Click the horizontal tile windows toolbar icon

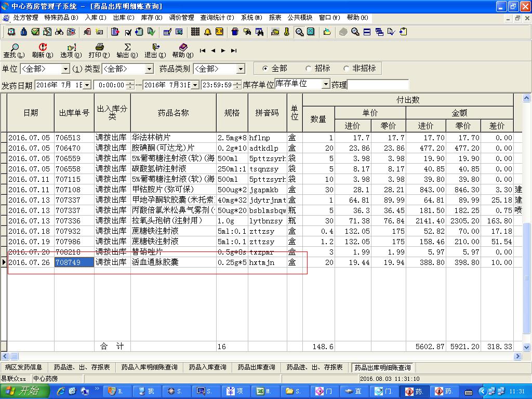pyautogui.click(x=367, y=32)
